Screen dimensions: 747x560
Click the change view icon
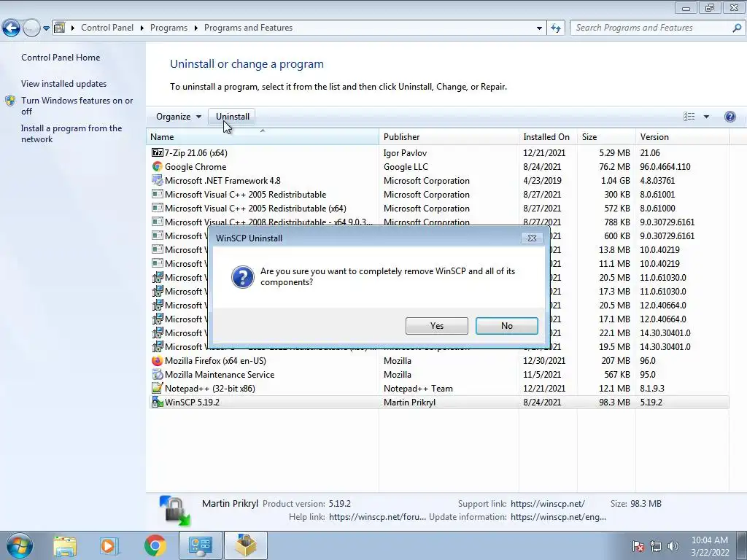point(689,117)
